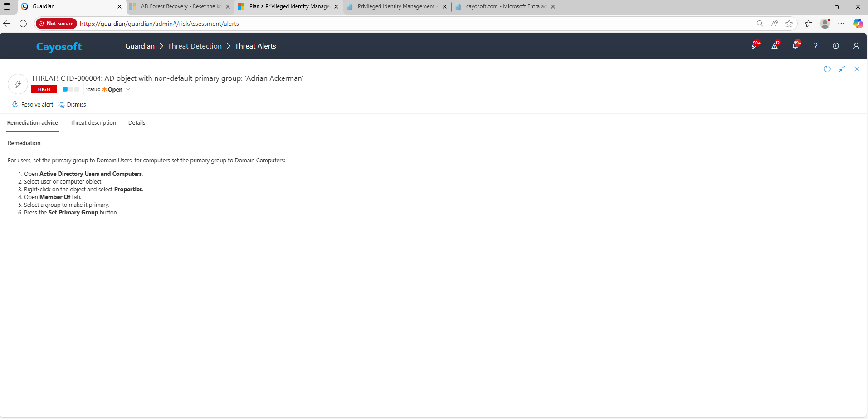Click the Guardian breadcrumb link
This screenshot has width=868, height=419.
pyautogui.click(x=140, y=46)
